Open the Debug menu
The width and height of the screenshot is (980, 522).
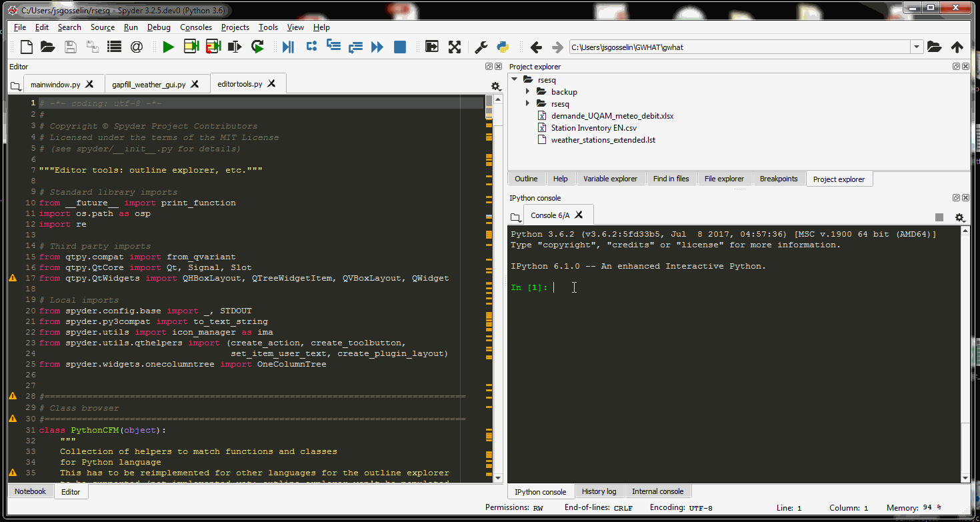pos(159,27)
